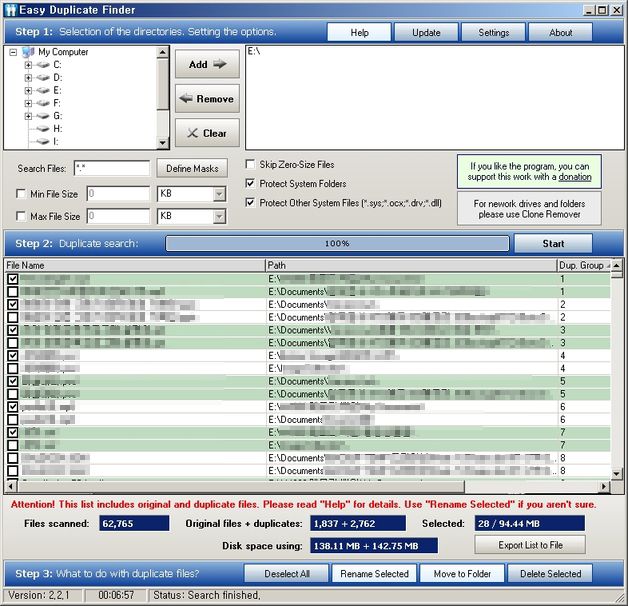Check second file in duplicate group 4

pos(13,368)
